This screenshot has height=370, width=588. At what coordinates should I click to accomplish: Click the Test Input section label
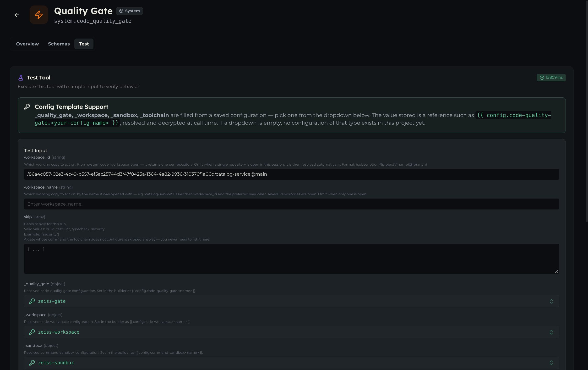35,151
